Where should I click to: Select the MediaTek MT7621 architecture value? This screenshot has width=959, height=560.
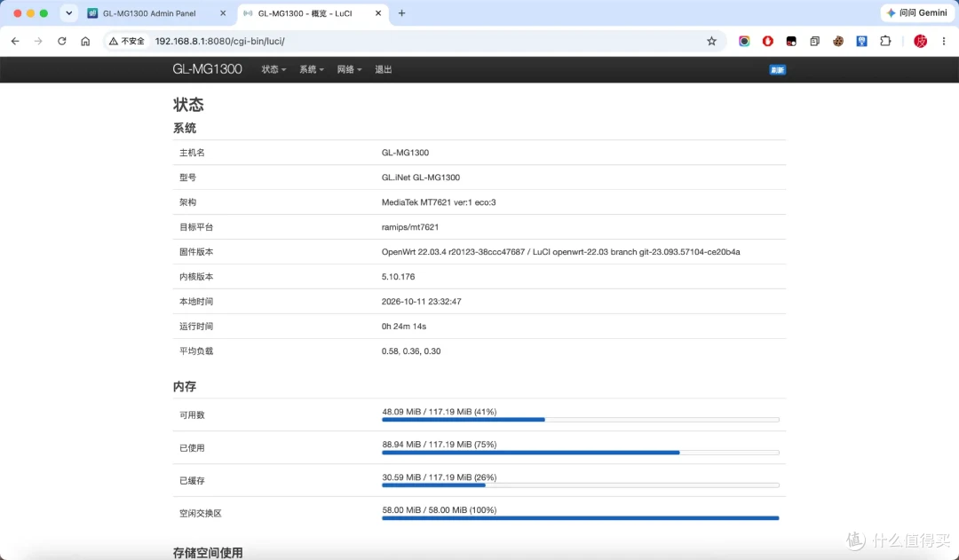[439, 202]
